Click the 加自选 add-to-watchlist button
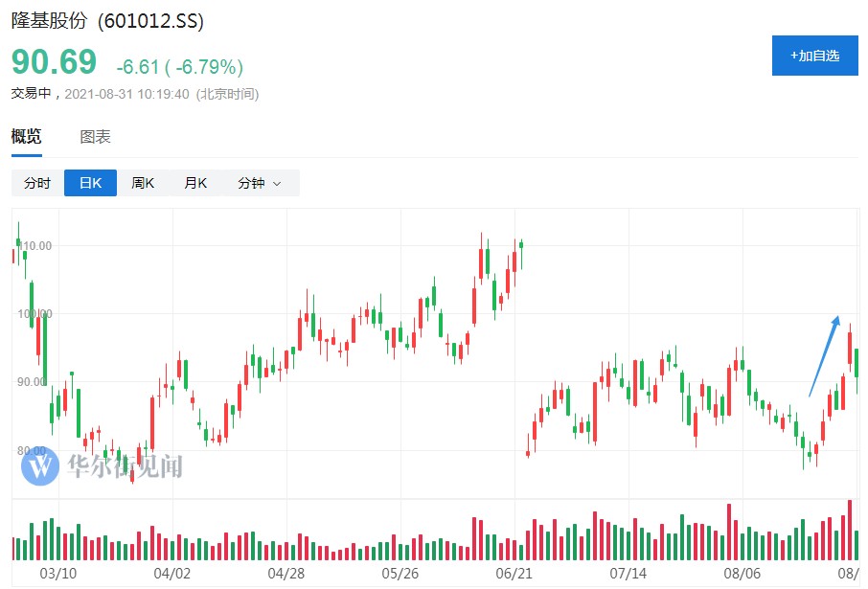868x589 pixels. [814, 56]
